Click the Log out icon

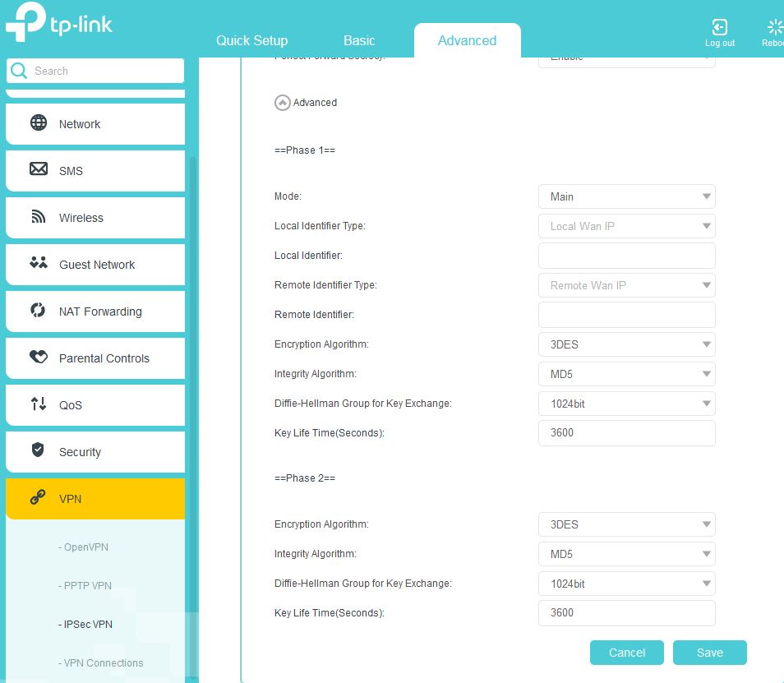[720, 27]
